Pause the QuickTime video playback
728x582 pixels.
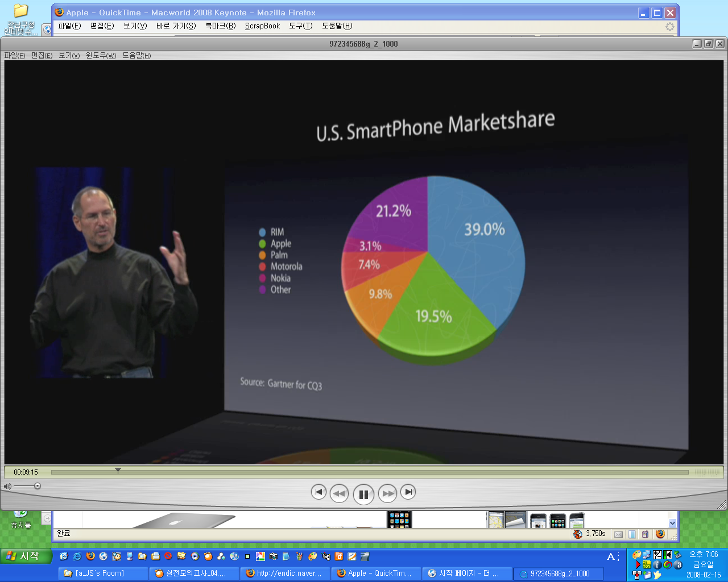(363, 494)
